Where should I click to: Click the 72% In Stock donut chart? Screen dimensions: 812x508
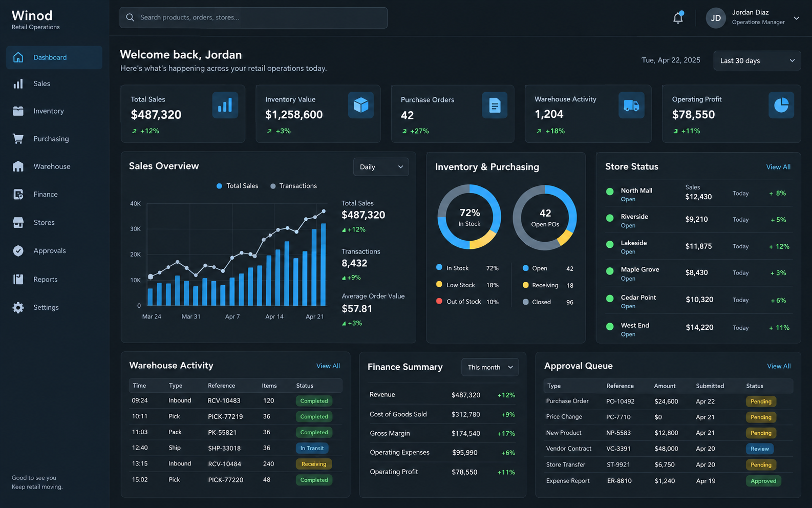tap(469, 217)
